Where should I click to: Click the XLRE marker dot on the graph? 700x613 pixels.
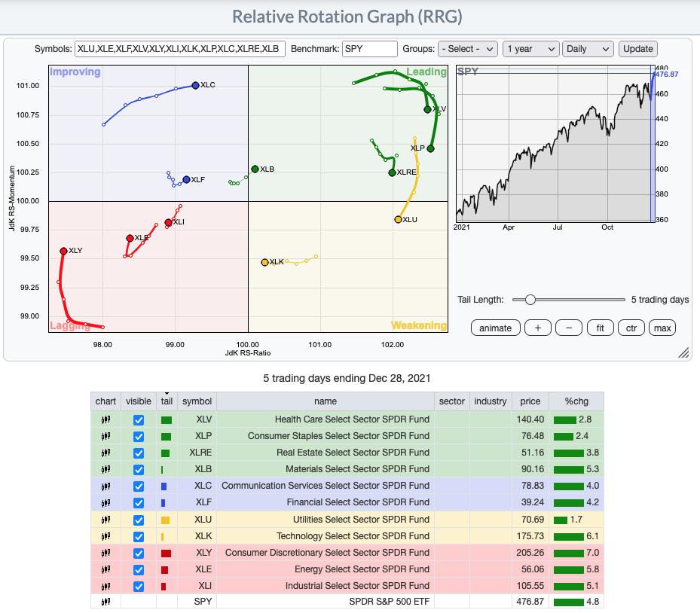pyautogui.click(x=392, y=172)
